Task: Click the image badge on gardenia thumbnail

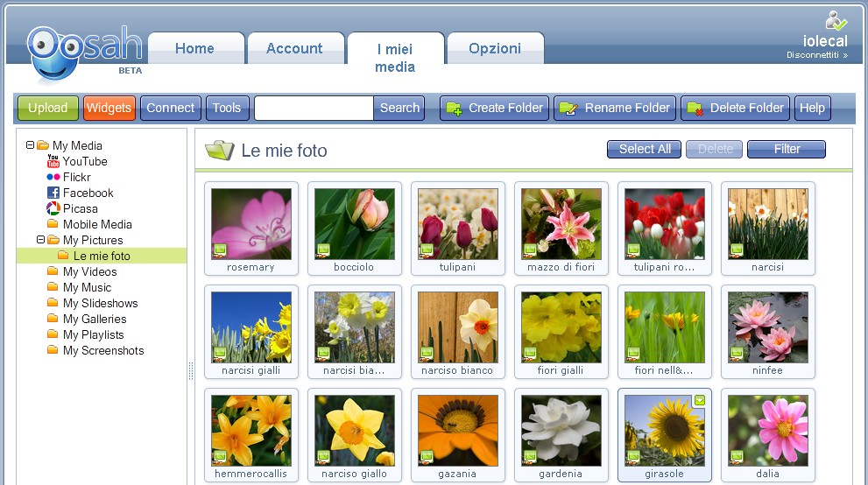Action: (x=530, y=457)
